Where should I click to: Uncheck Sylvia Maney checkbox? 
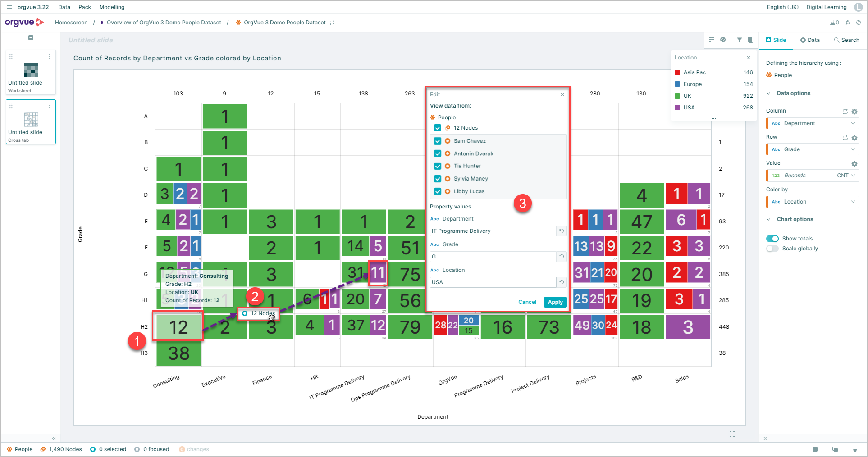tap(438, 179)
